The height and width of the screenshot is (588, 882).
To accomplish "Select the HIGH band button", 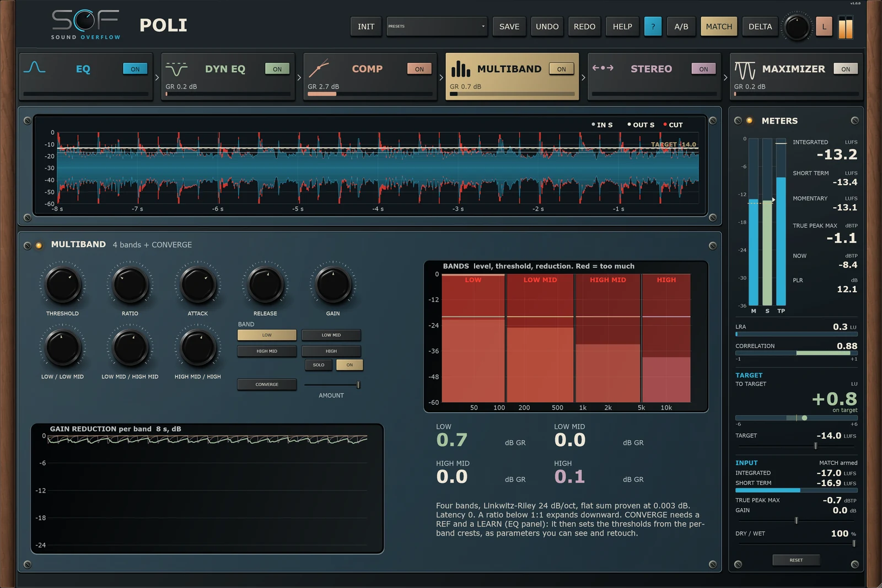I will pos(331,351).
